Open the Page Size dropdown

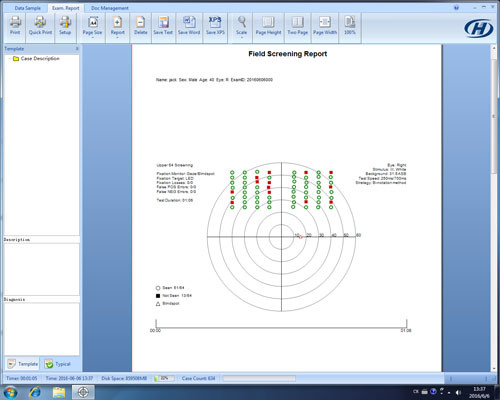tap(92, 27)
